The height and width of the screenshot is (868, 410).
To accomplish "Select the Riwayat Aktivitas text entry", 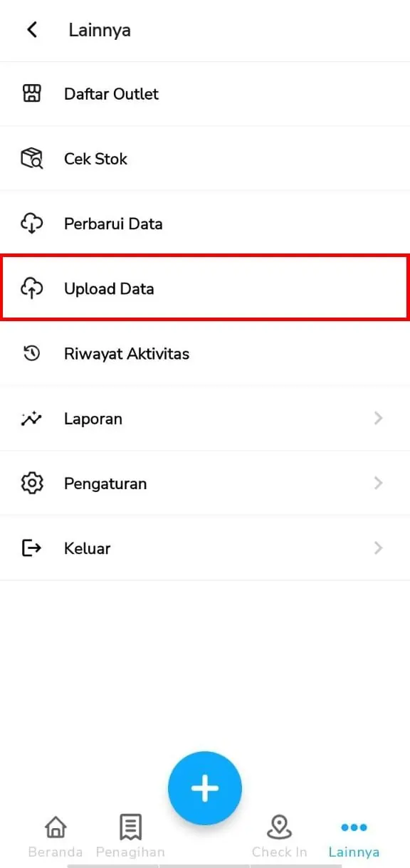I will click(x=127, y=353).
